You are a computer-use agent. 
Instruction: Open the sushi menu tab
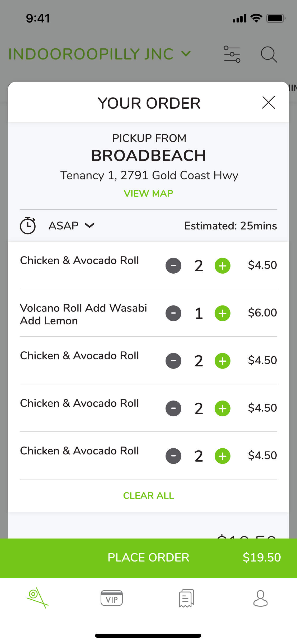coord(37,598)
